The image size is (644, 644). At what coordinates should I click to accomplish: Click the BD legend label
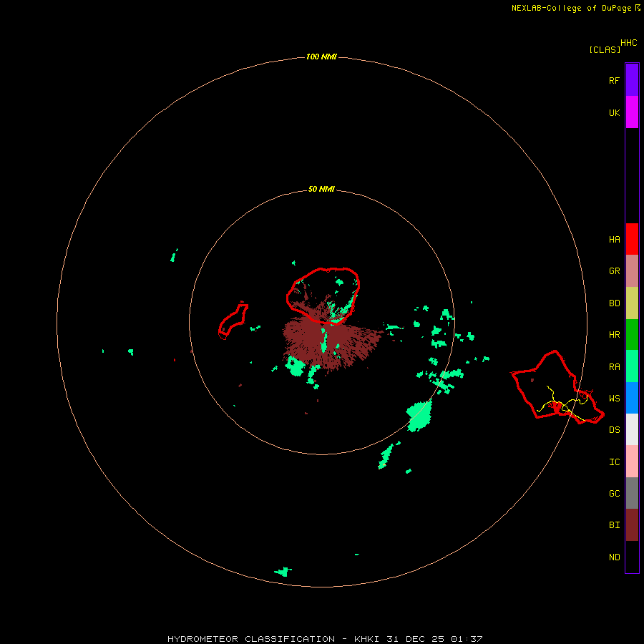(x=614, y=303)
